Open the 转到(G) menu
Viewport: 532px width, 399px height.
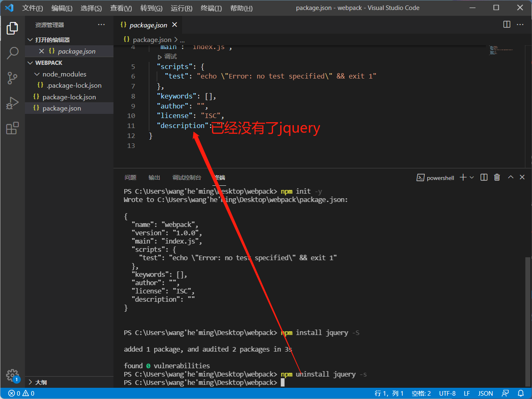coord(151,8)
